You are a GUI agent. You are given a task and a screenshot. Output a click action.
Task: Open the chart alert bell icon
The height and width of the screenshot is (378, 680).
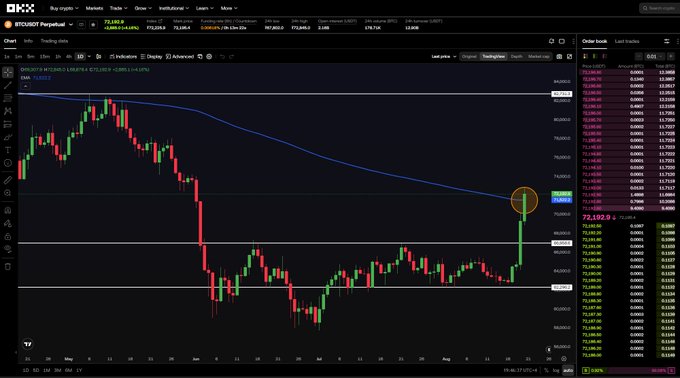pyautogui.click(x=551, y=41)
